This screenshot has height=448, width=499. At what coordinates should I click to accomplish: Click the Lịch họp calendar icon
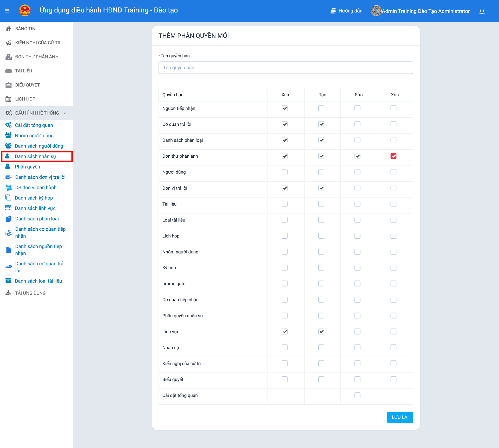click(8, 99)
